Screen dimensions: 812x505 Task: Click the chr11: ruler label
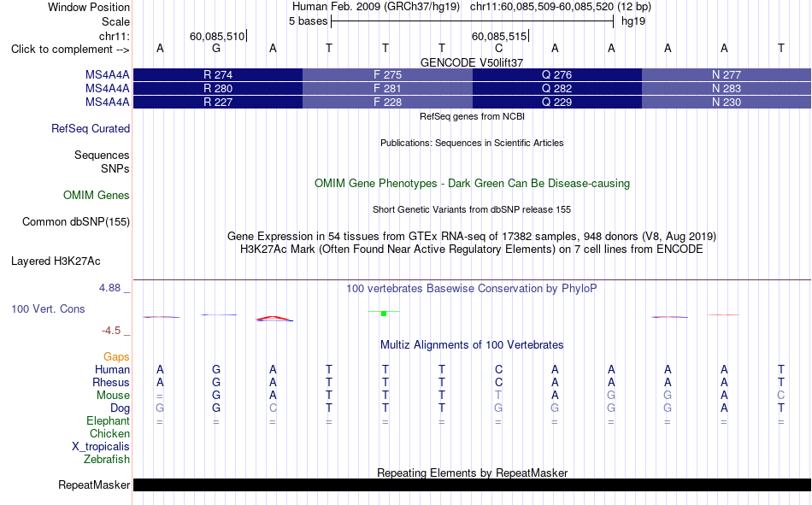click(x=114, y=36)
